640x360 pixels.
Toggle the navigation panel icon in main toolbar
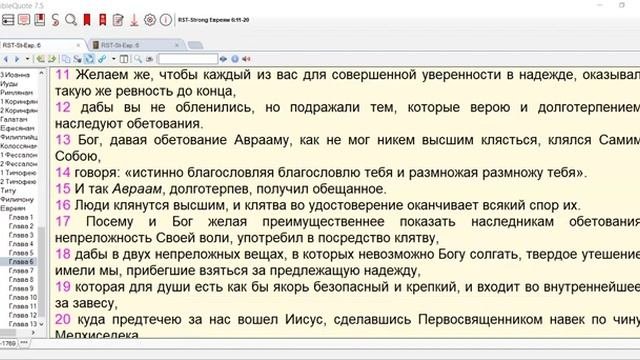coord(8,20)
